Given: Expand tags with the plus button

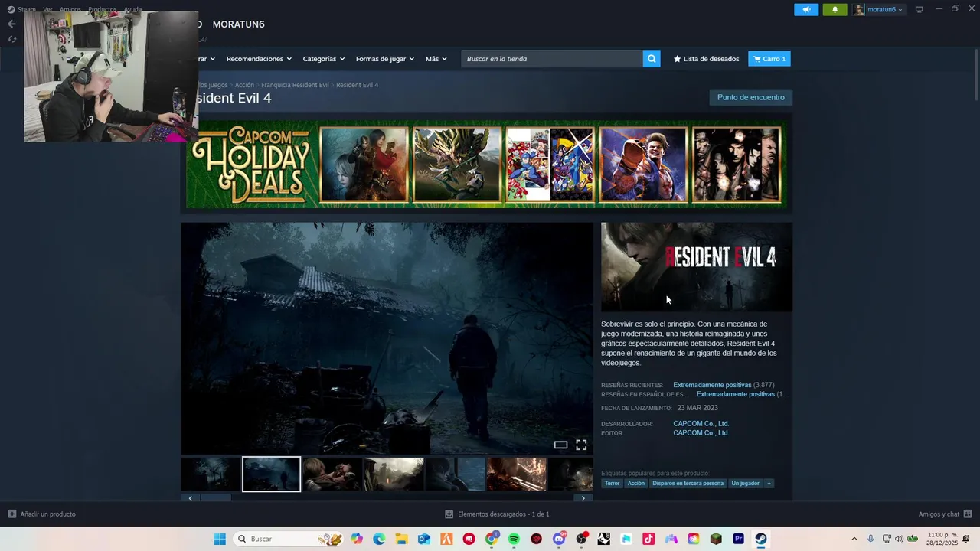Looking at the screenshot, I should pos(769,484).
